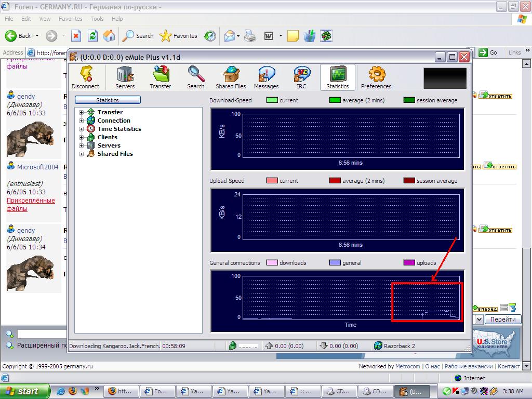Click the ICQ flower toolbar icon
The height and width of the screenshot is (399, 532).
tap(326, 36)
